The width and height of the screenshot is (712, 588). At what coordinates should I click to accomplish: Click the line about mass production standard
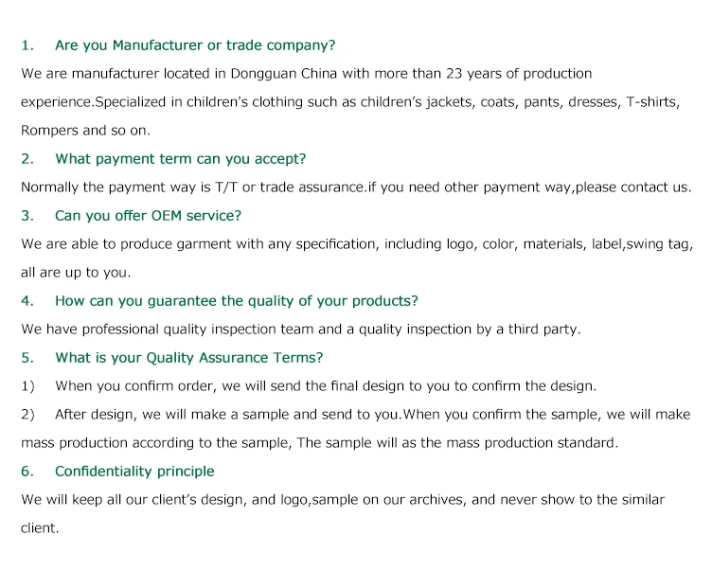tap(319, 443)
